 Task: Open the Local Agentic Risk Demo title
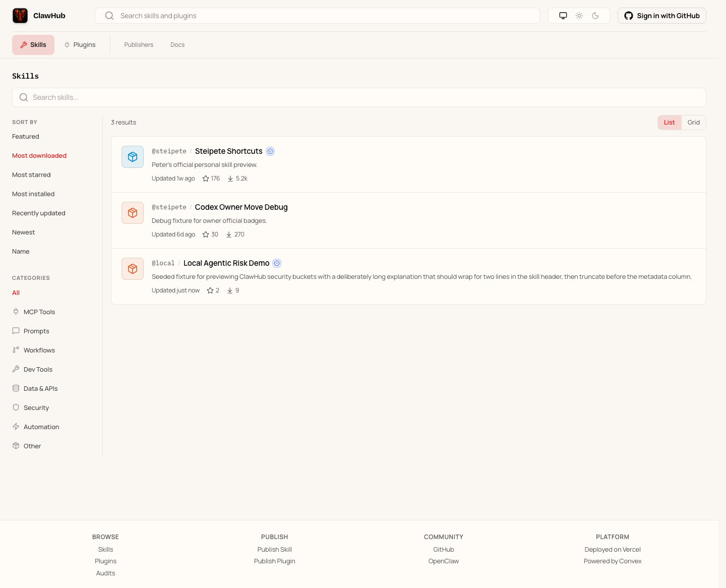tap(226, 263)
